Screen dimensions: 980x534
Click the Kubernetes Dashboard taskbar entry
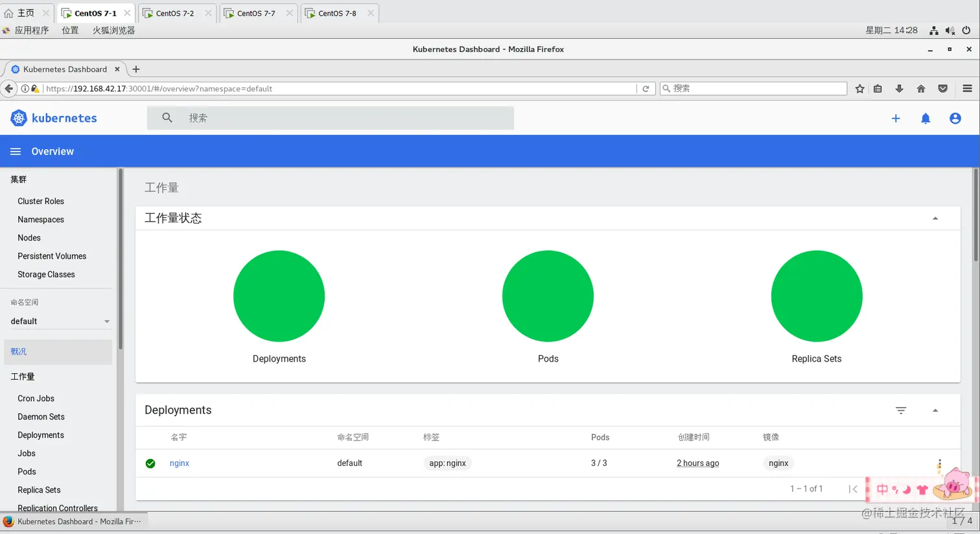click(x=74, y=522)
